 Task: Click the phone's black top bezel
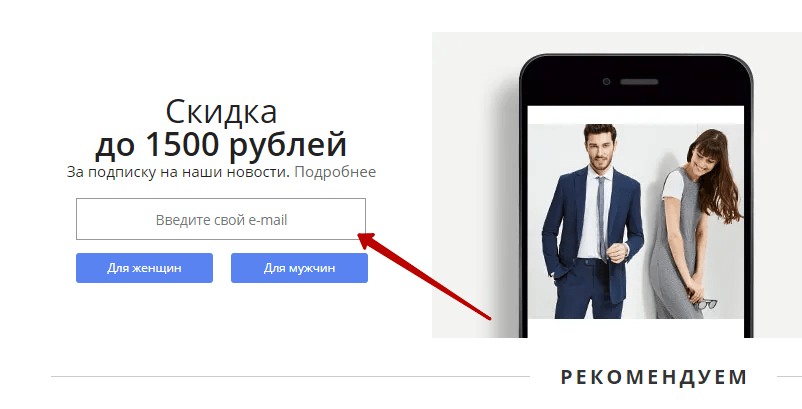click(636, 80)
